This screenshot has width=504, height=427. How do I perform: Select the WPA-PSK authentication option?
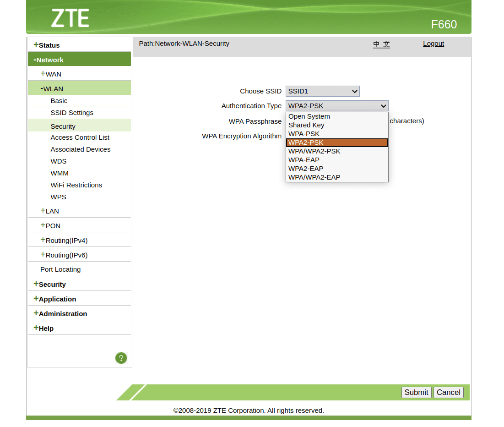tap(337, 134)
